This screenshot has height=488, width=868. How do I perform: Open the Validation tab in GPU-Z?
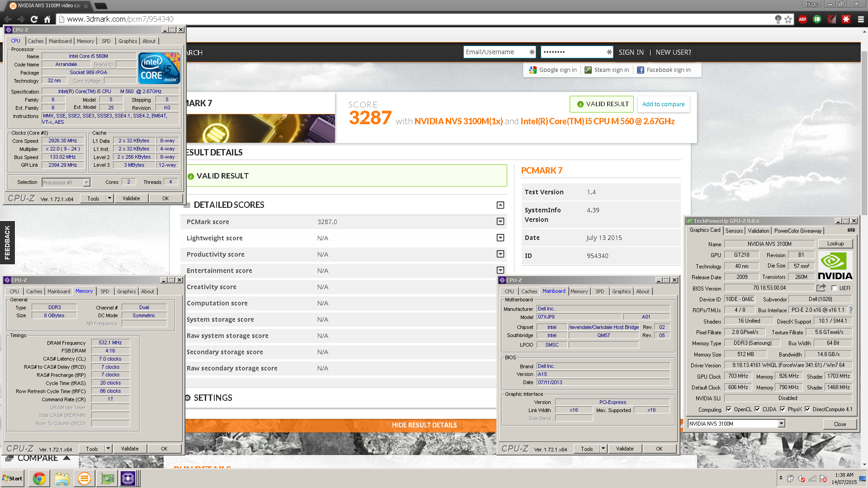click(x=759, y=231)
